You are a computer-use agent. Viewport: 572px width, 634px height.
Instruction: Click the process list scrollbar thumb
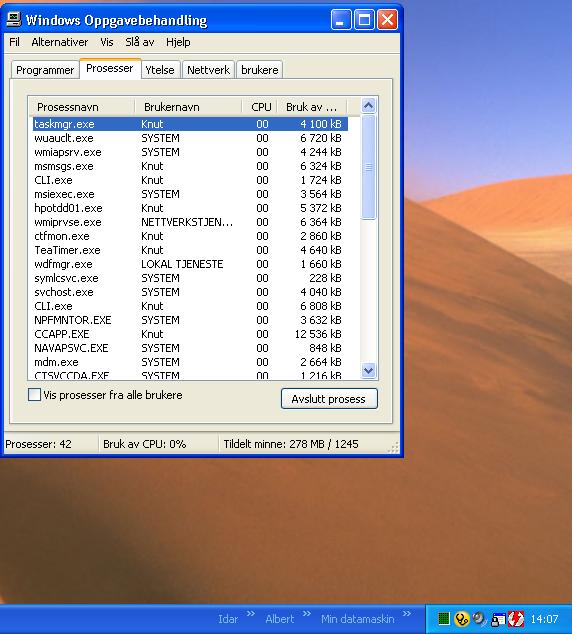(x=368, y=167)
